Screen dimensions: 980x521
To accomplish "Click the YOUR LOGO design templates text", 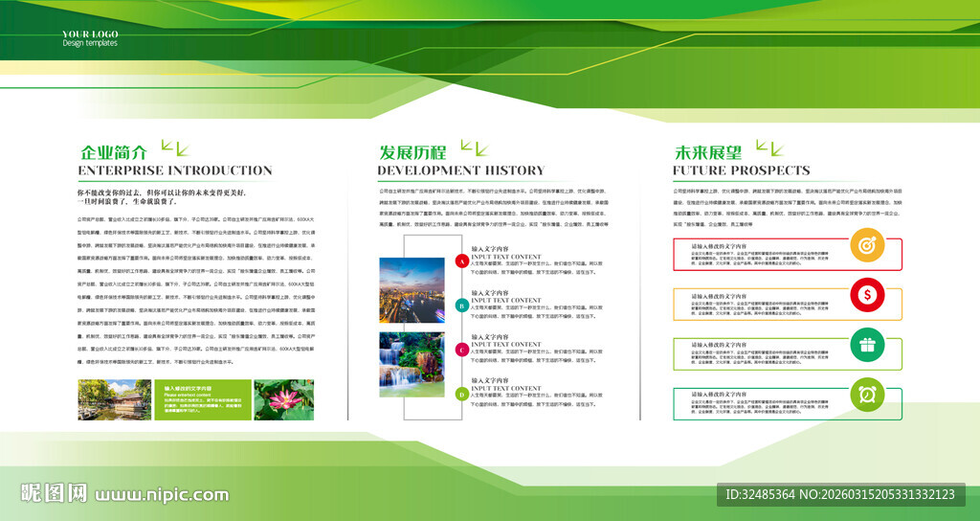I will coord(90,38).
